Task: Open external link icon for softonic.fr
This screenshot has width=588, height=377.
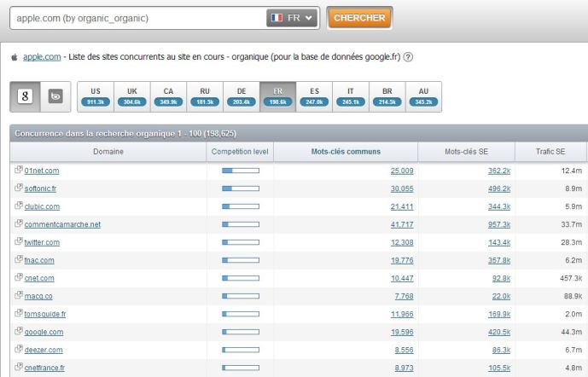Action: point(19,188)
